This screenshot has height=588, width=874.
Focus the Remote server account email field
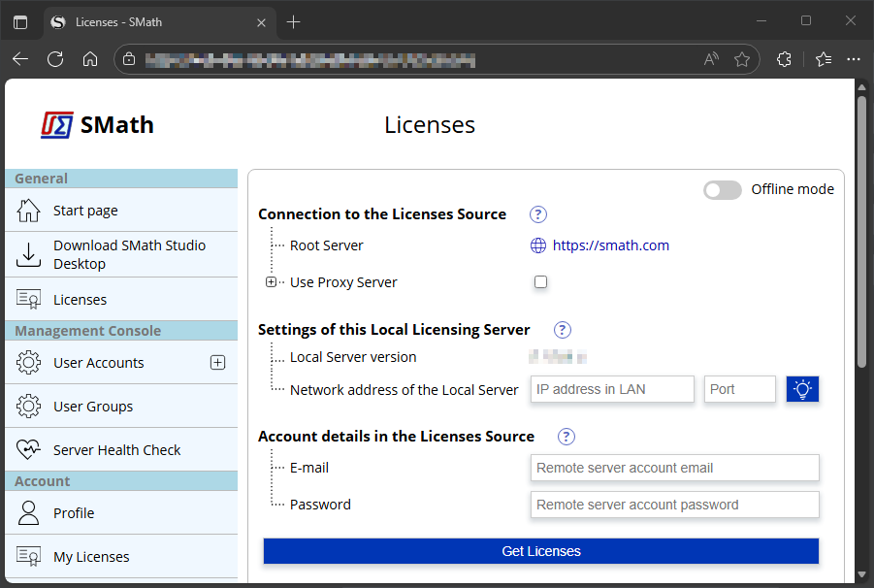click(674, 468)
